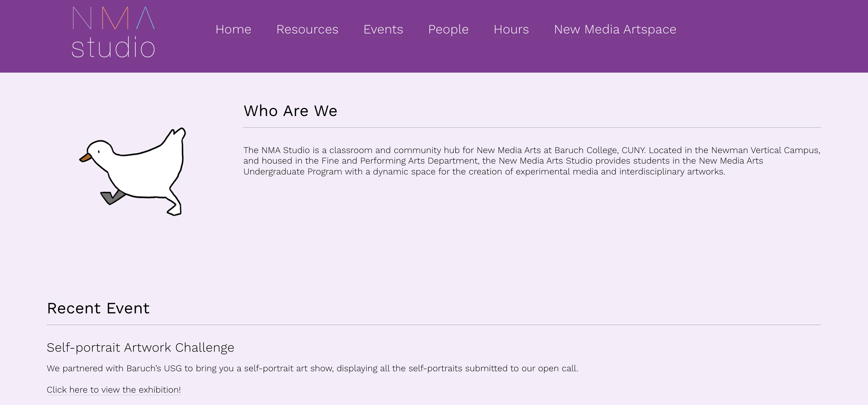Select the Who Are We heading
Screen dimensions: 868x405
[290, 111]
